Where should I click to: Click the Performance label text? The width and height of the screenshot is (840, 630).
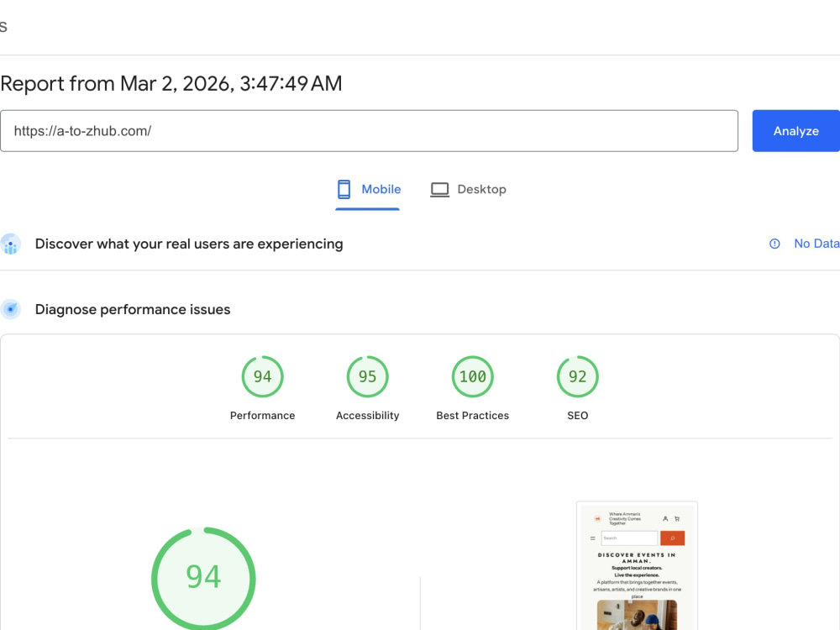point(262,416)
